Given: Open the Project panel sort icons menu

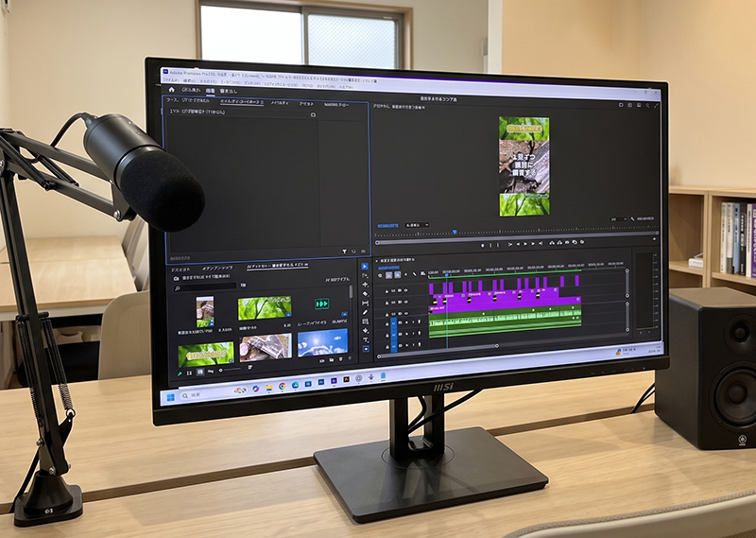Looking at the screenshot, I should [250, 367].
